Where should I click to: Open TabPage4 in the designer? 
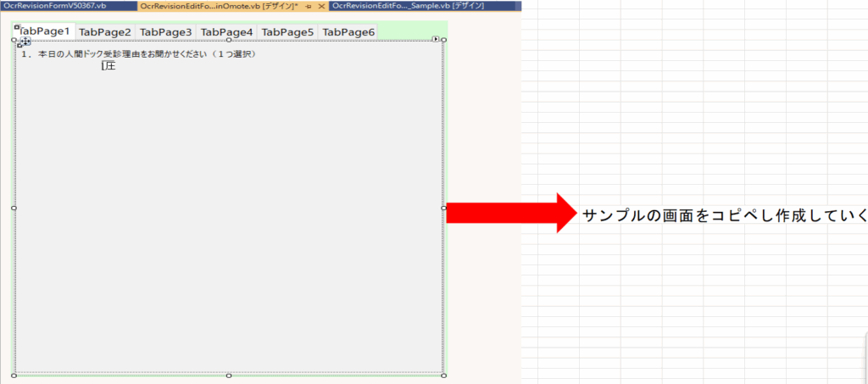[226, 32]
